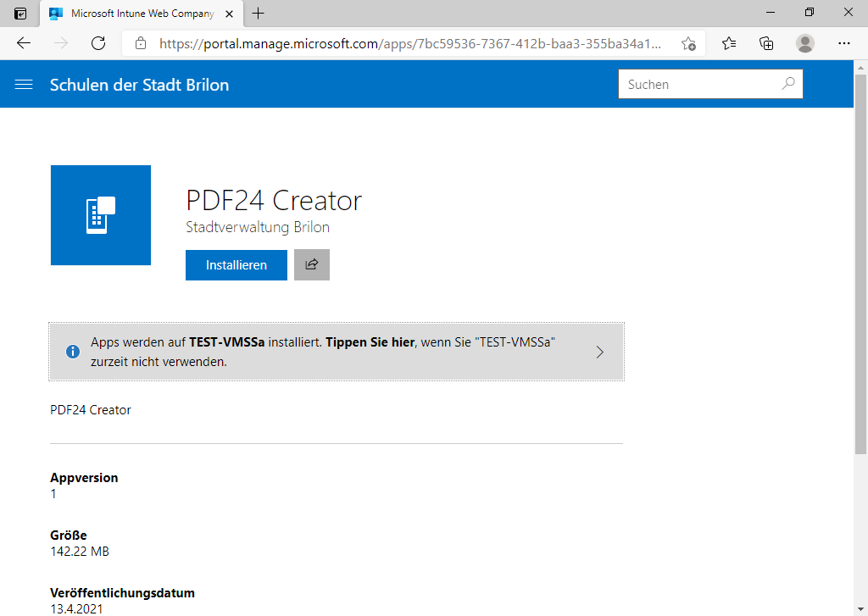Click the Installieren button

point(236,265)
